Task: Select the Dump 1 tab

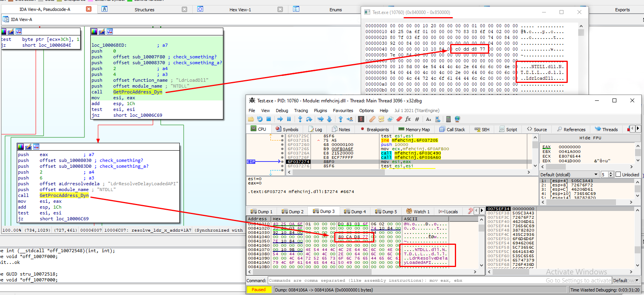Action: tap(261, 212)
